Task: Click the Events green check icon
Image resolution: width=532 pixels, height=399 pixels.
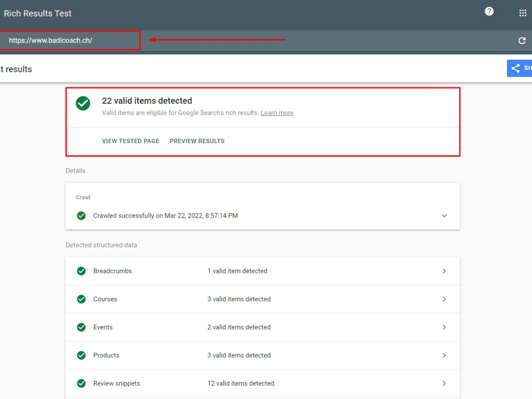Action: point(81,327)
